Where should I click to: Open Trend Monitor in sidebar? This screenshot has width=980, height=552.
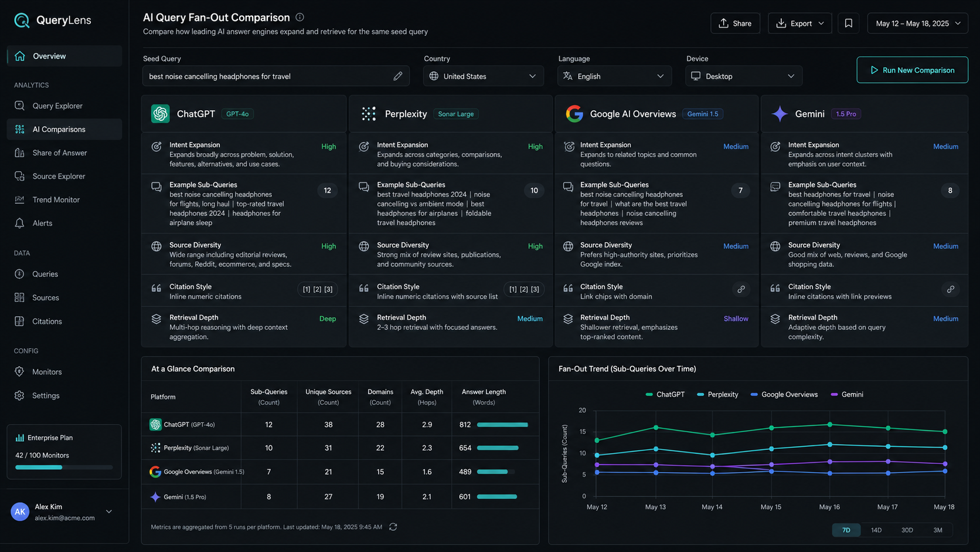click(64, 199)
